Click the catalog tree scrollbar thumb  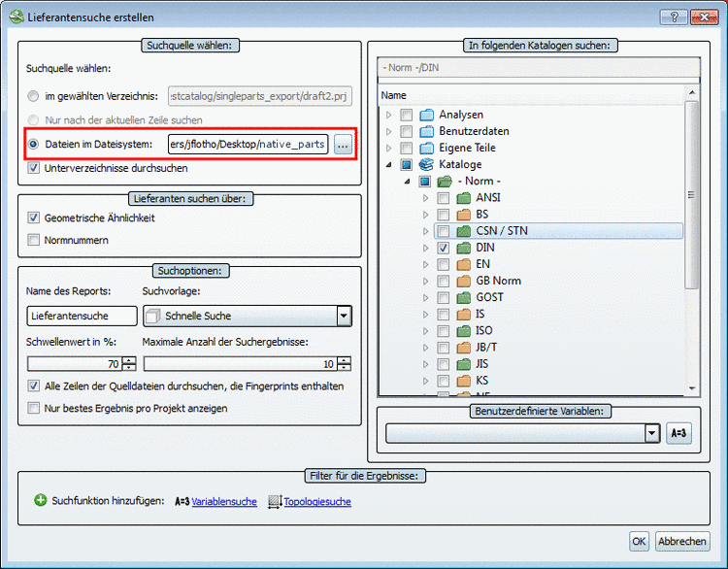point(691,195)
